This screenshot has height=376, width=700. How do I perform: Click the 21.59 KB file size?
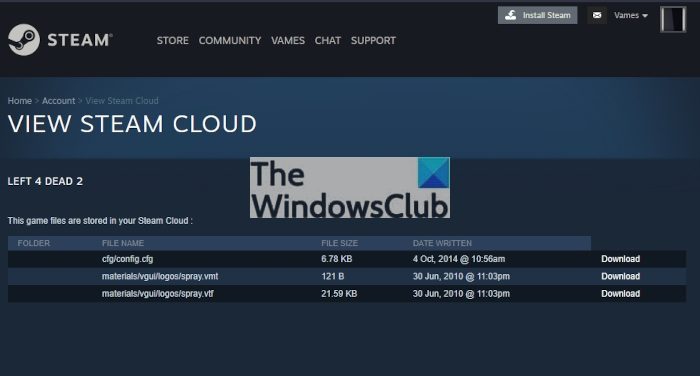(339, 294)
